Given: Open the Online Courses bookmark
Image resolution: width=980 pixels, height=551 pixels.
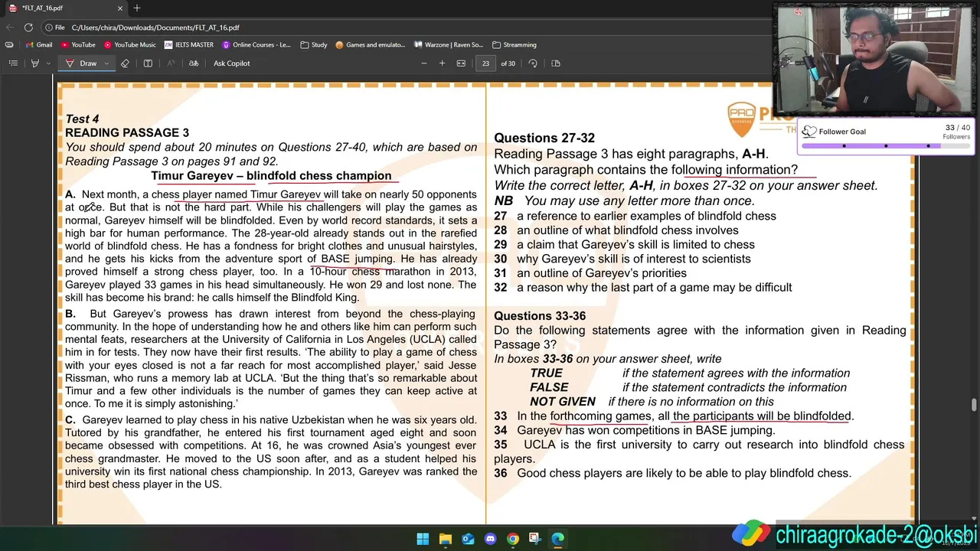Looking at the screenshot, I should pyautogui.click(x=256, y=44).
